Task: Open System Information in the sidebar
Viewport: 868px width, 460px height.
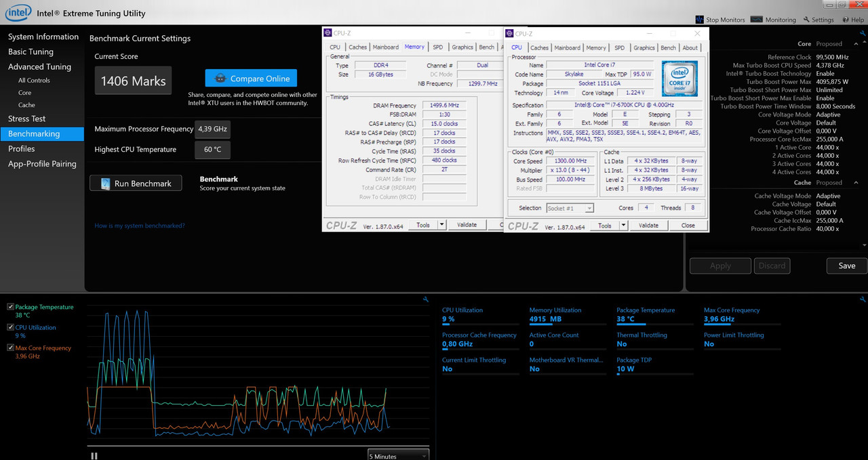Action: pos(43,37)
